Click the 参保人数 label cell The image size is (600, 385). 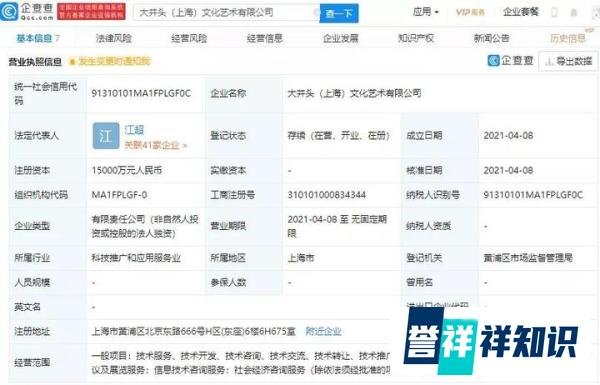point(244,282)
